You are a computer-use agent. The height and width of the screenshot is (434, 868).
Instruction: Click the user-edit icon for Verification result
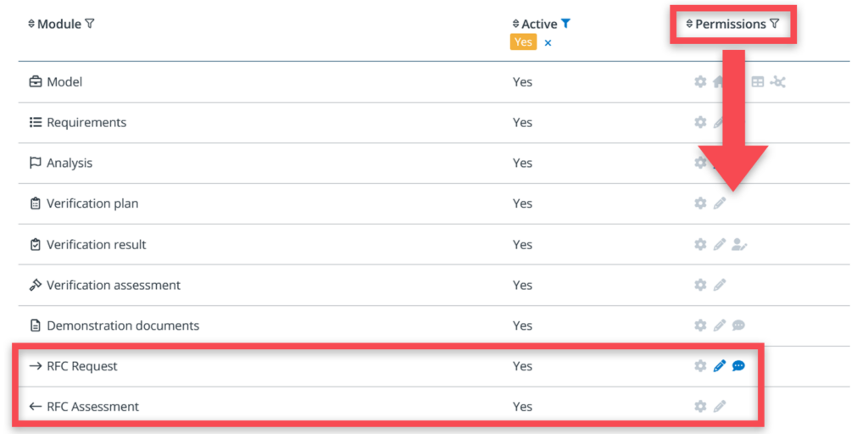(x=739, y=245)
